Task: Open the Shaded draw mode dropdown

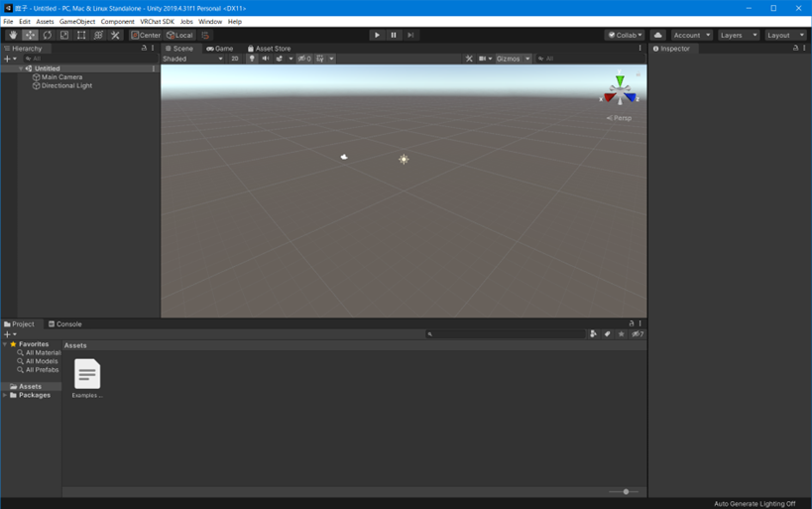Action: 192,59
